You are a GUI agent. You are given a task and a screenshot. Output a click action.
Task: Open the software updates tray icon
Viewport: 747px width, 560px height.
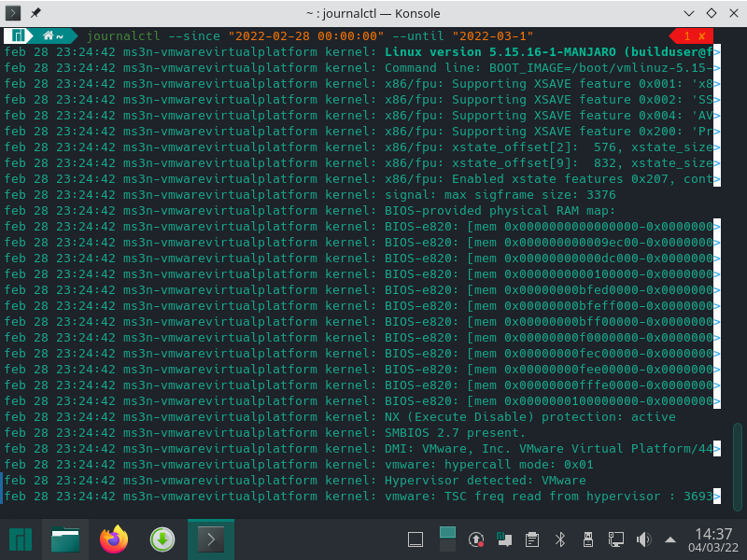[x=475, y=539]
